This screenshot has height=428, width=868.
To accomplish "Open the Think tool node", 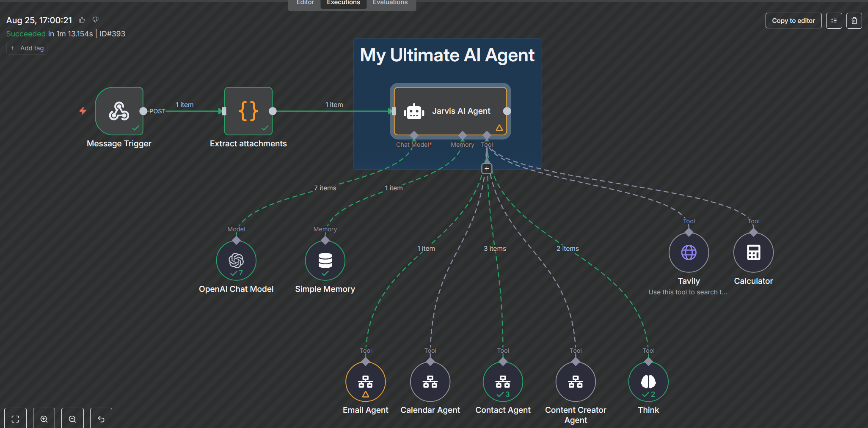I will [648, 381].
